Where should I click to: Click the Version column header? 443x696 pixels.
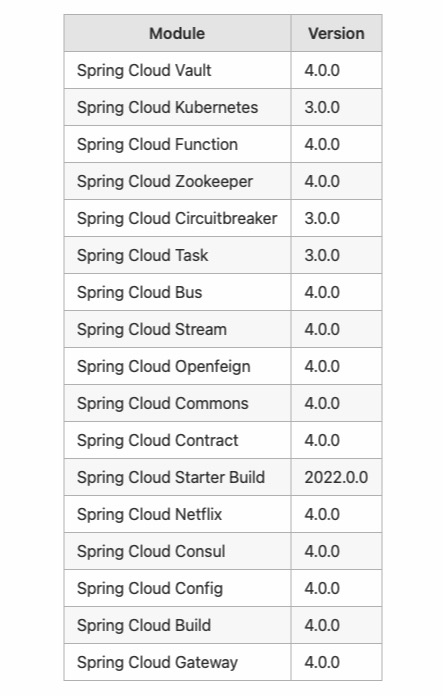336,33
